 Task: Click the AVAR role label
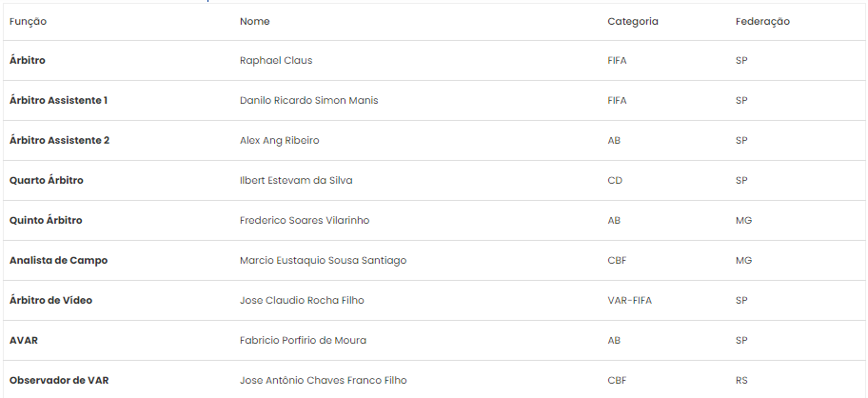(24, 340)
